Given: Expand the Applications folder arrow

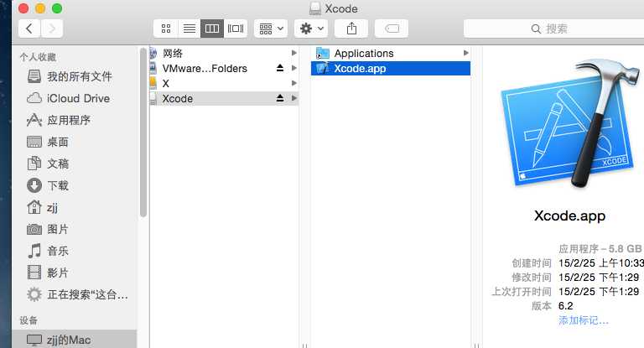Looking at the screenshot, I should pyautogui.click(x=465, y=53).
